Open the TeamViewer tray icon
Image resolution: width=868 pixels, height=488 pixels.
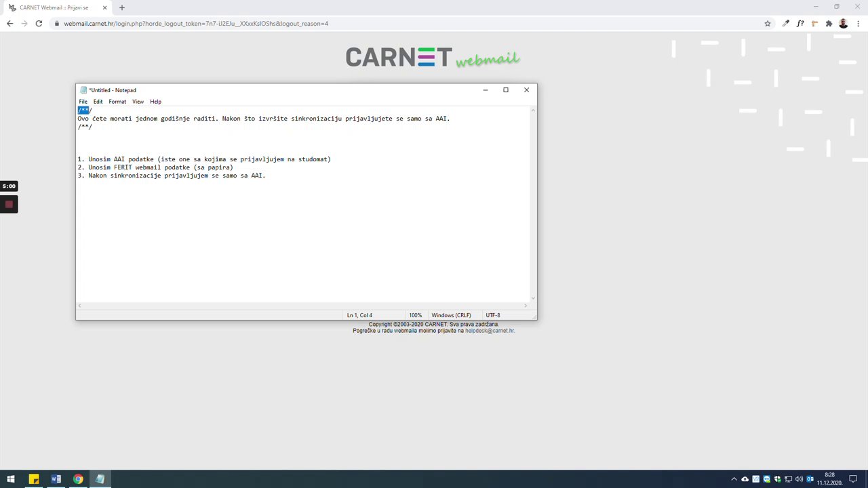pyautogui.click(x=766, y=479)
